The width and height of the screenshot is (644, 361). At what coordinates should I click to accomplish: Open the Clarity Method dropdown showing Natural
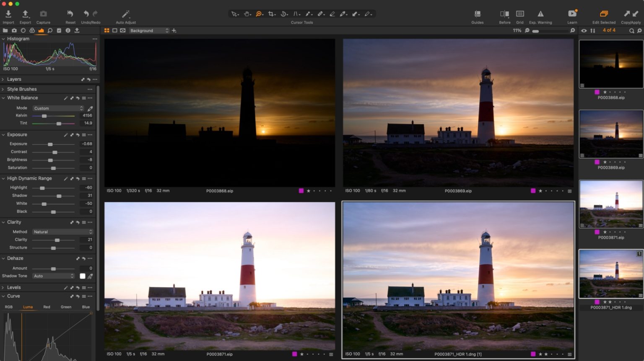pyautogui.click(x=62, y=232)
